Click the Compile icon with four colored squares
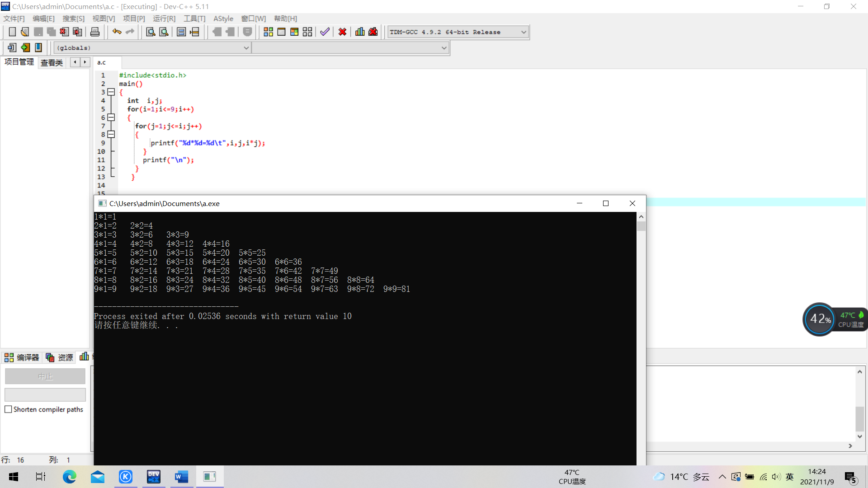The image size is (868, 488). (268, 32)
